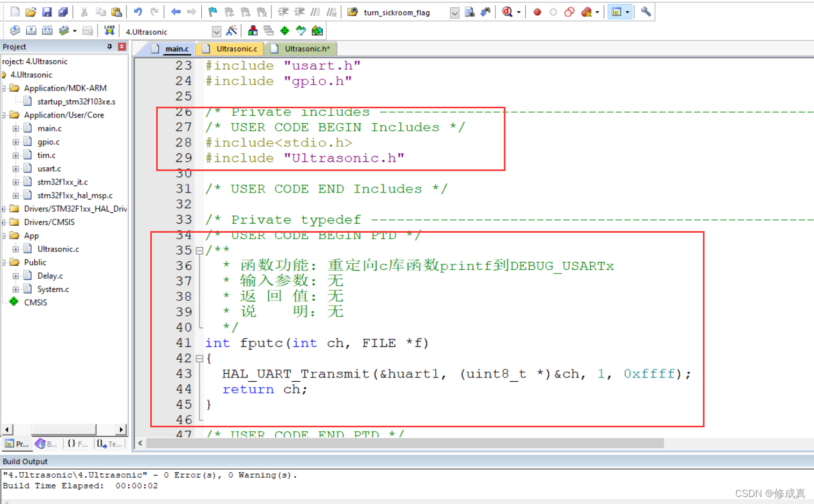Open the green diamond run-time environment icon
Image resolution: width=814 pixels, height=504 pixels.
click(x=285, y=31)
